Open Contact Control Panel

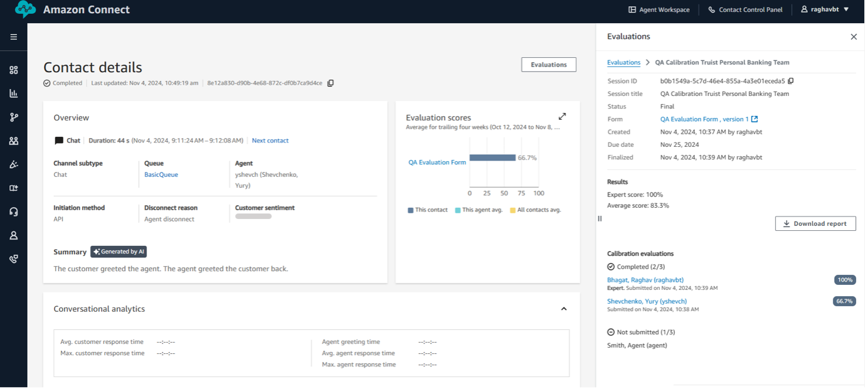coord(745,9)
